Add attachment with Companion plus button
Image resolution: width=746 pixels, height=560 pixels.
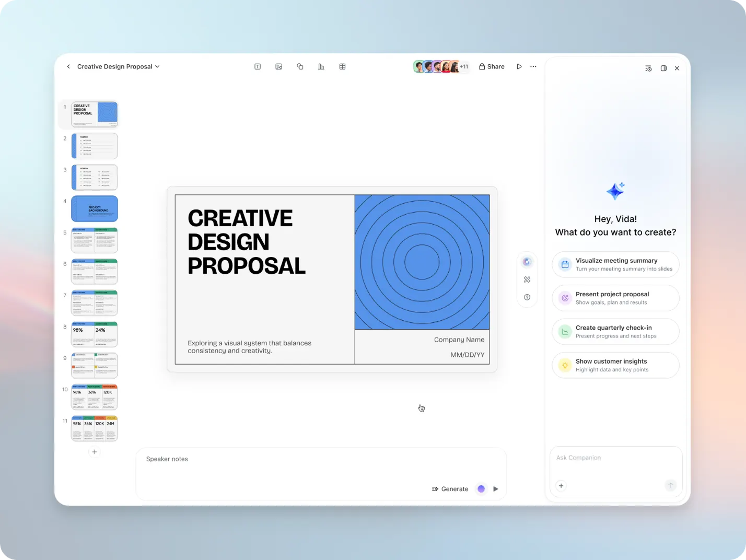tap(561, 486)
